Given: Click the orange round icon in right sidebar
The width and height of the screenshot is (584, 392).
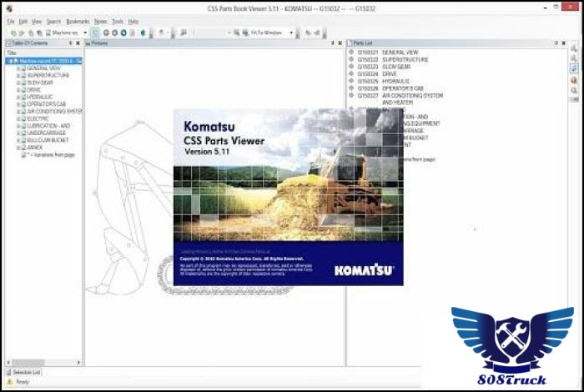Looking at the screenshot, I should [x=574, y=80].
